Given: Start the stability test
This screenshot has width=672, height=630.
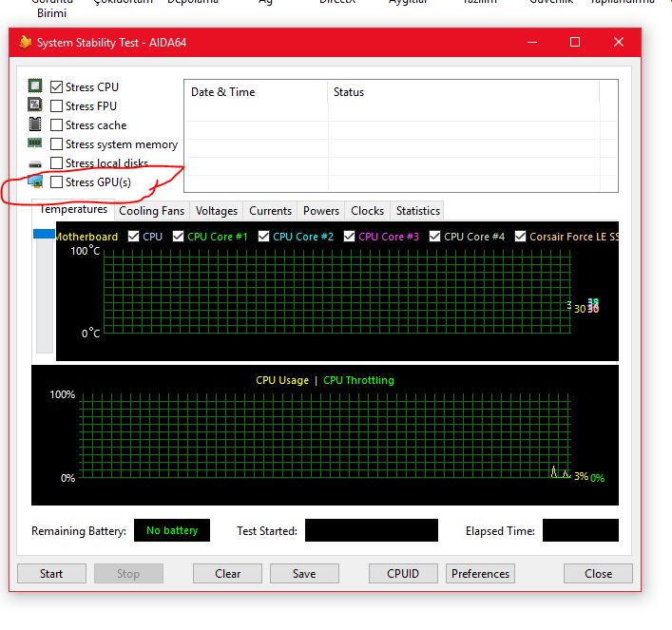Looking at the screenshot, I should pos(51,573).
